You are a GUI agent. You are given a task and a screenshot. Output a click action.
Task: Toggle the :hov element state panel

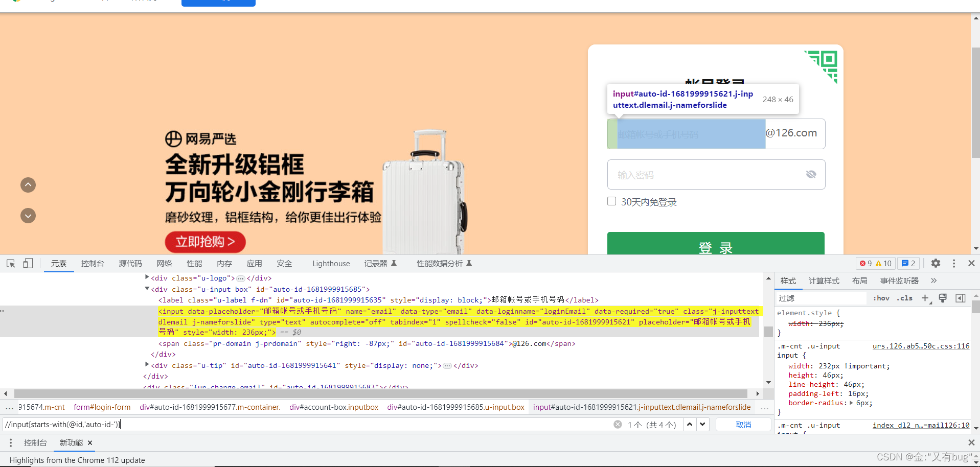(x=881, y=298)
